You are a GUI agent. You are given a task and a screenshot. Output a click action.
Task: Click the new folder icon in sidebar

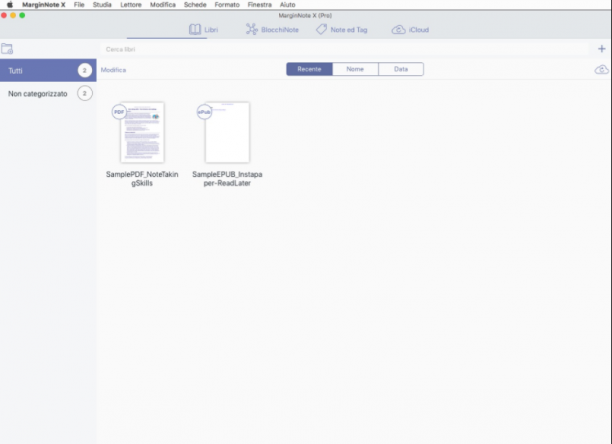pyautogui.click(x=7, y=49)
